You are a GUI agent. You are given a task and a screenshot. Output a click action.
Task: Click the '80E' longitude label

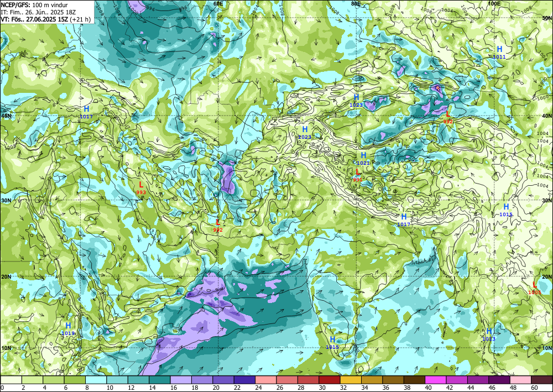(x=356, y=3)
